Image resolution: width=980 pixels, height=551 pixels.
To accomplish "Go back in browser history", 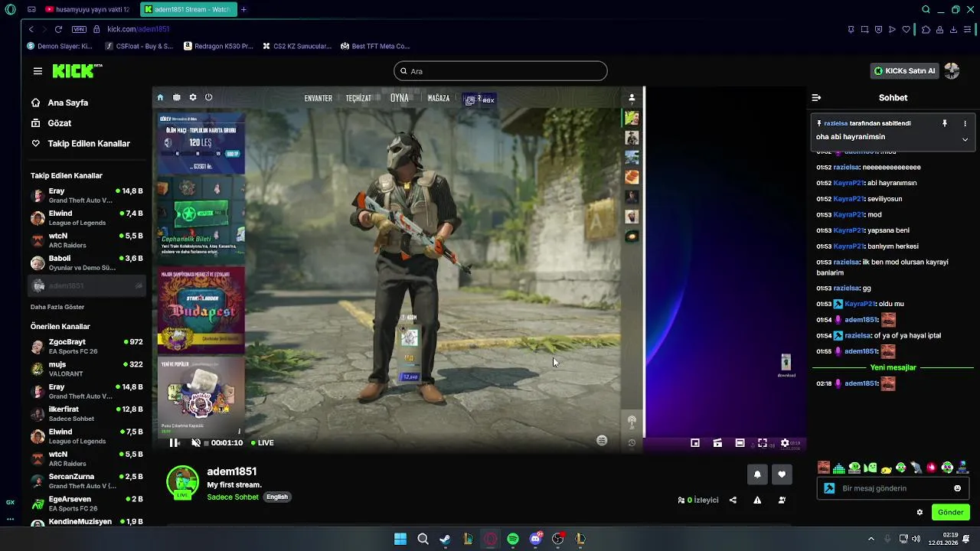I will click(31, 29).
